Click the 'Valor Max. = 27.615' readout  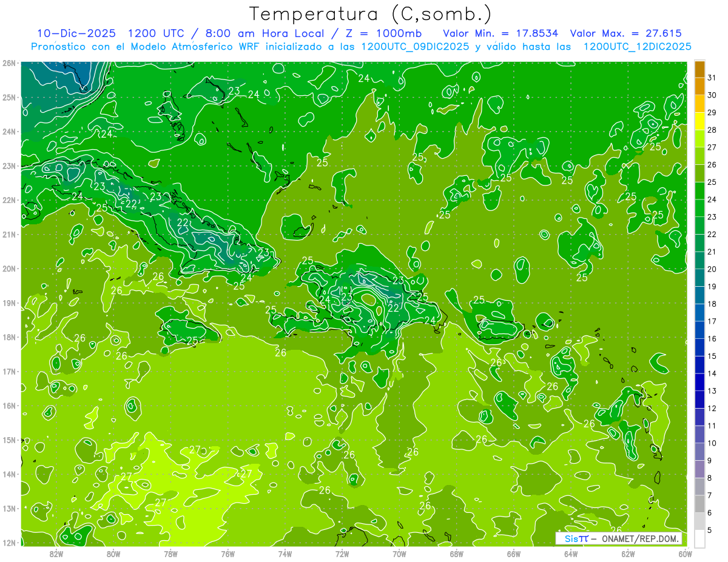pyautogui.click(x=625, y=33)
